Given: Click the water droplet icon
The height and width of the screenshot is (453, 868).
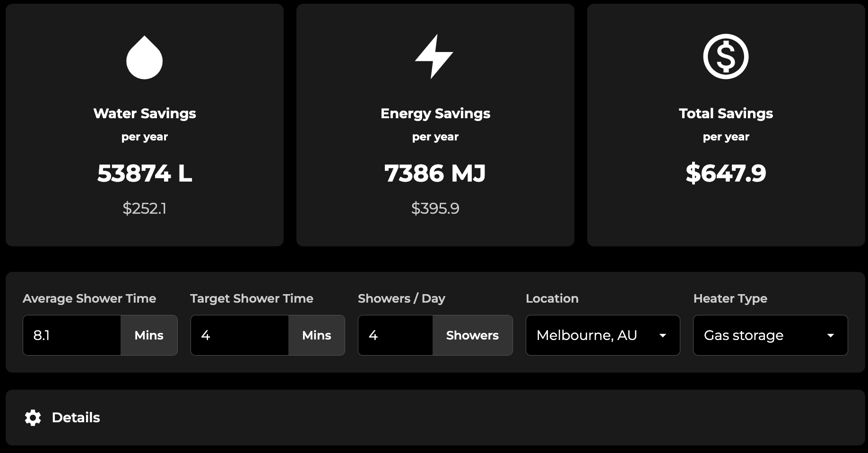Looking at the screenshot, I should (x=144, y=58).
